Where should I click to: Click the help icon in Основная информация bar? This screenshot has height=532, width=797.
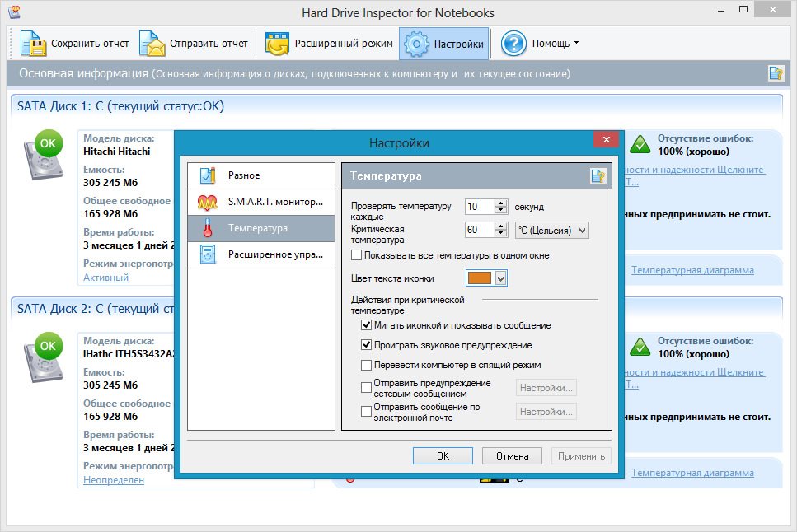pyautogui.click(x=776, y=73)
